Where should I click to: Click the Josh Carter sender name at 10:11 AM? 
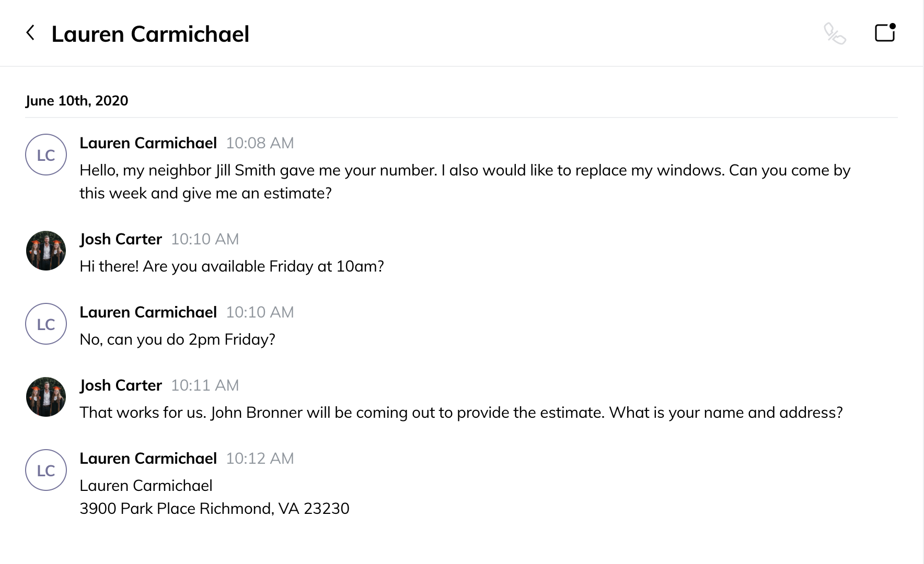coord(121,385)
